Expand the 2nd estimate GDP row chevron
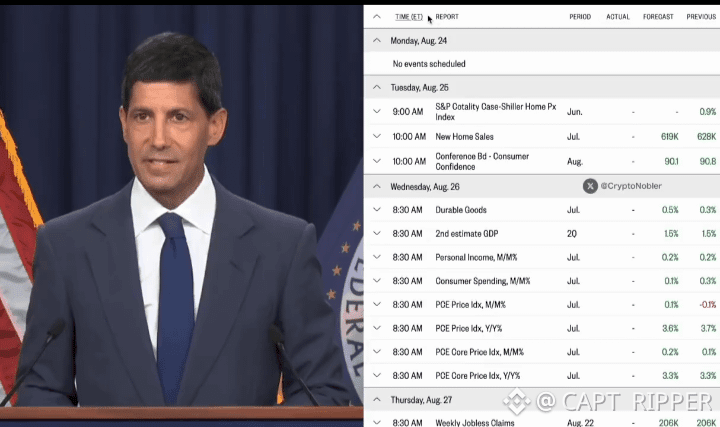Image resolution: width=720 pixels, height=427 pixels. click(377, 233)
